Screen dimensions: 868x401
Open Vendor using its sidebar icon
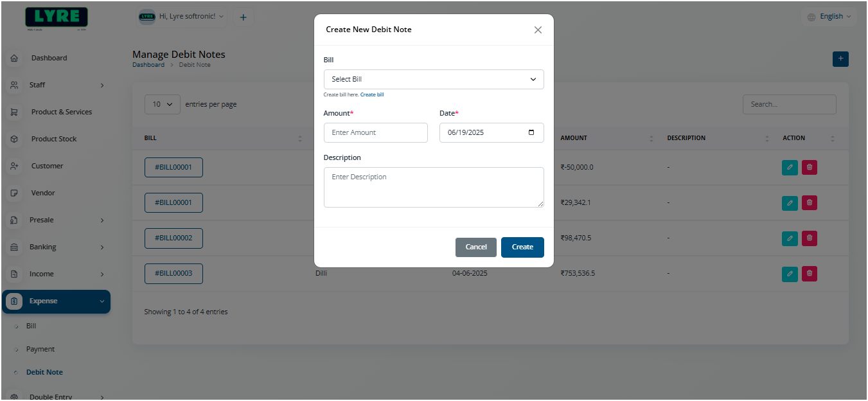[x=13, y=193]
